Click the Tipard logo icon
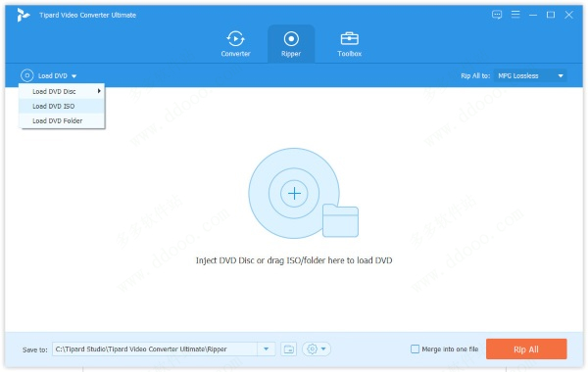The height and width of the screenshot is (372, 588). coord(23,15)
